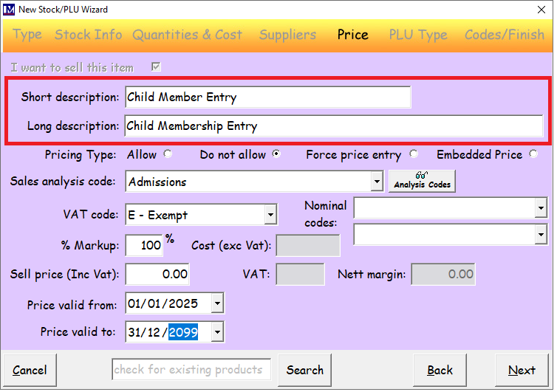Expand the Sales analysis code dropdown

coord(377,182)
